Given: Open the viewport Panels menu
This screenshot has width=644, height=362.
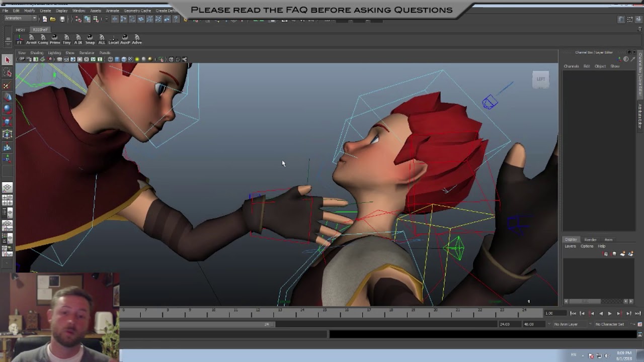Looking at the screenshot, I should pos(105,53).
